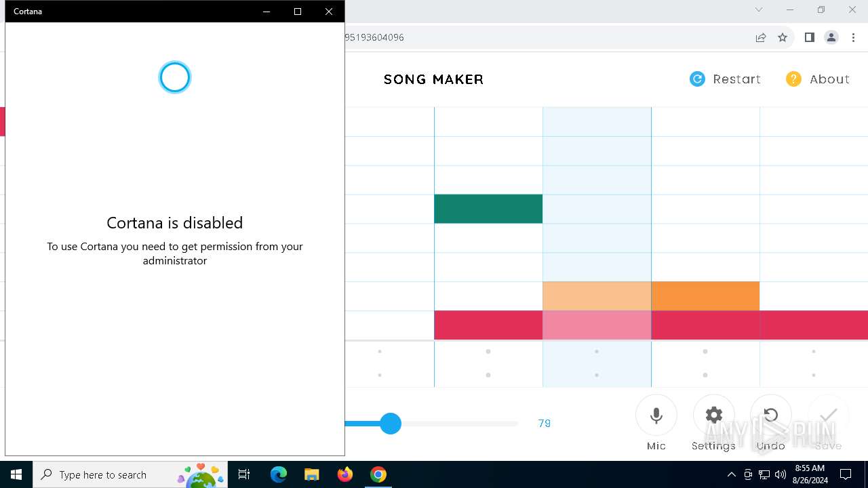
Task: Close the Cortana window
Action: point(329,12)
